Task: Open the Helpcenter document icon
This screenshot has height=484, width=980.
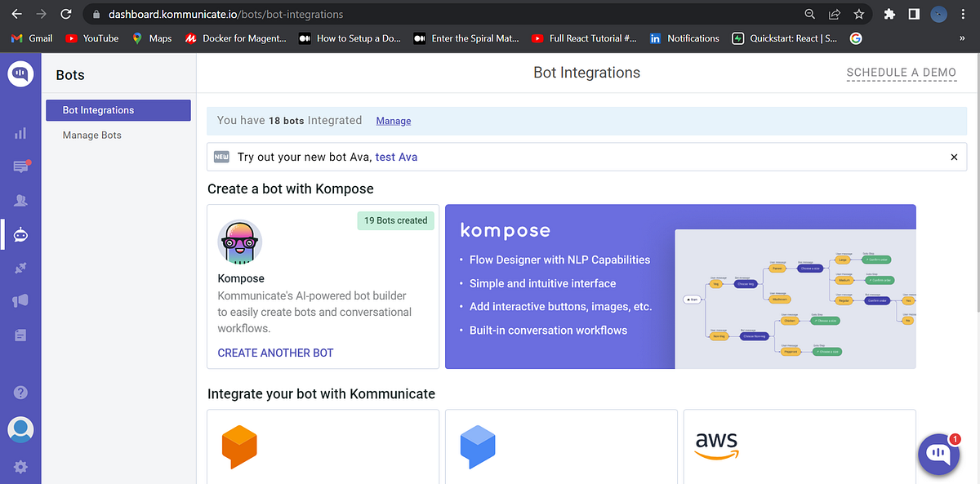Action: click(20, 335)
